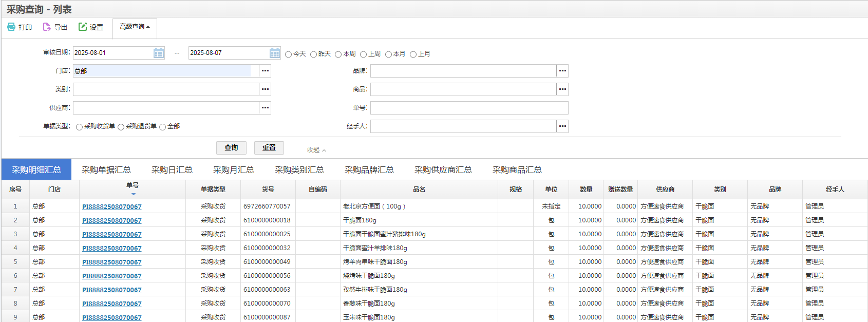This screenshot has width=868, height=322.
Task: Switch to 采购商品汇总 tab
Action: 517,169
